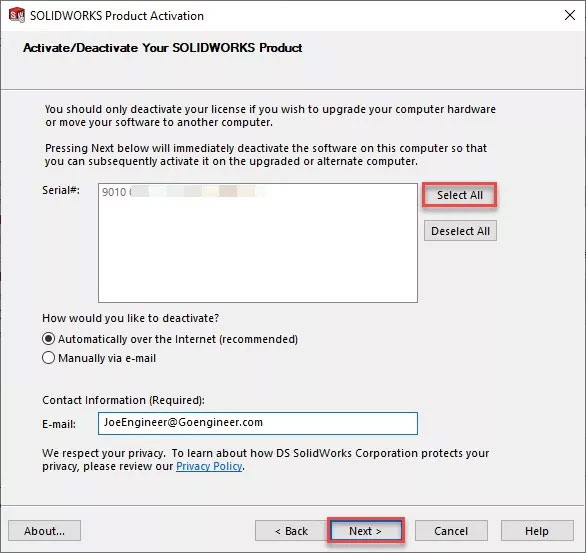The width and height of the screenshot is (586, 553).
Task: Open the Privacy Policy link
Action: (x=209, y=466)
